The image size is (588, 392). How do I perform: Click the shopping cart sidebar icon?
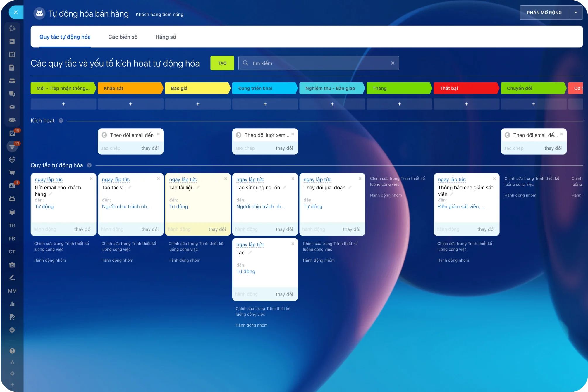[12, 172]
